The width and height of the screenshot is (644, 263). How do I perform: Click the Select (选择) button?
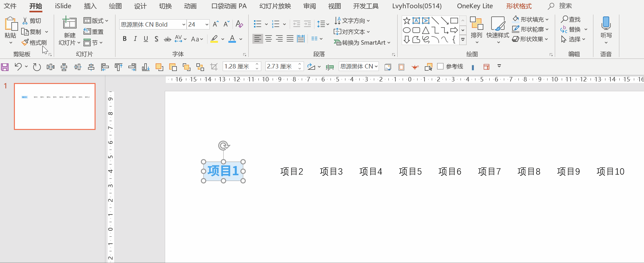pyautogui.click(x=573, y=39)
